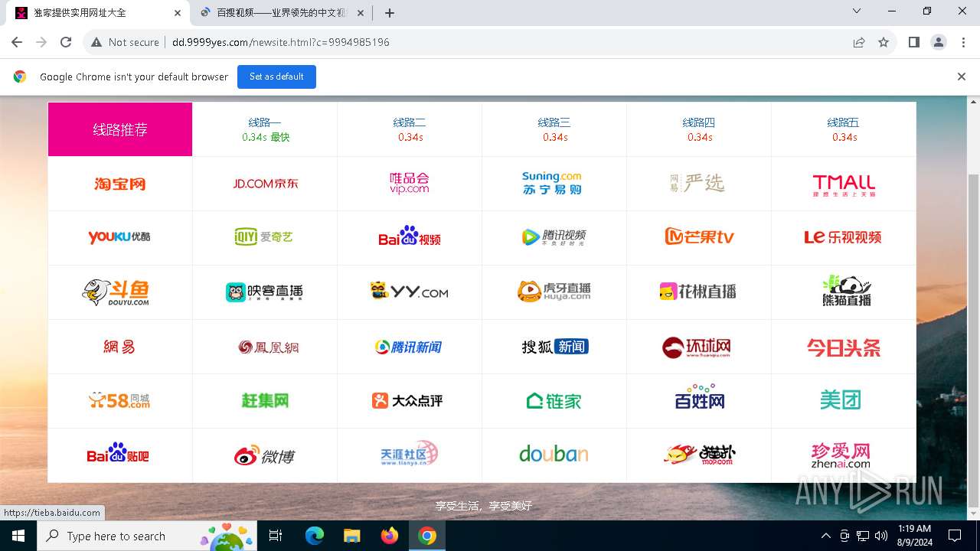Go back to previous page
The height and width of the screenshot is (551, 980).
[x=17, y=42]
